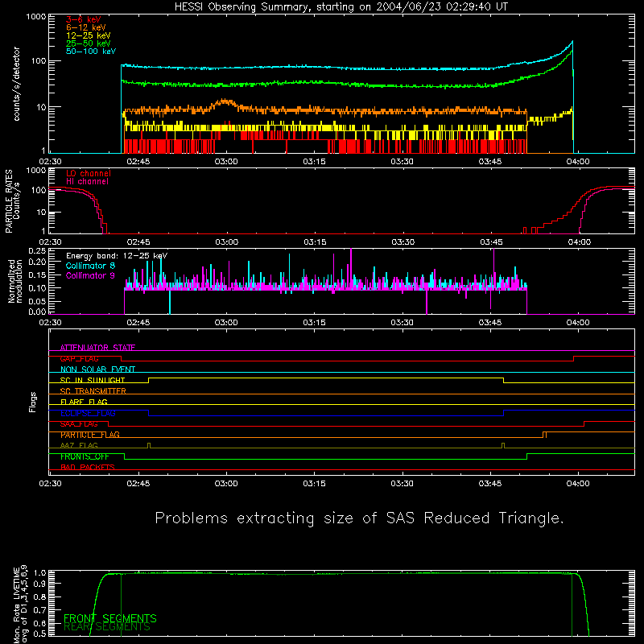Select the REAR SEGMENTS legend label
The image size is (644, 644).
(x=107, y=627)
